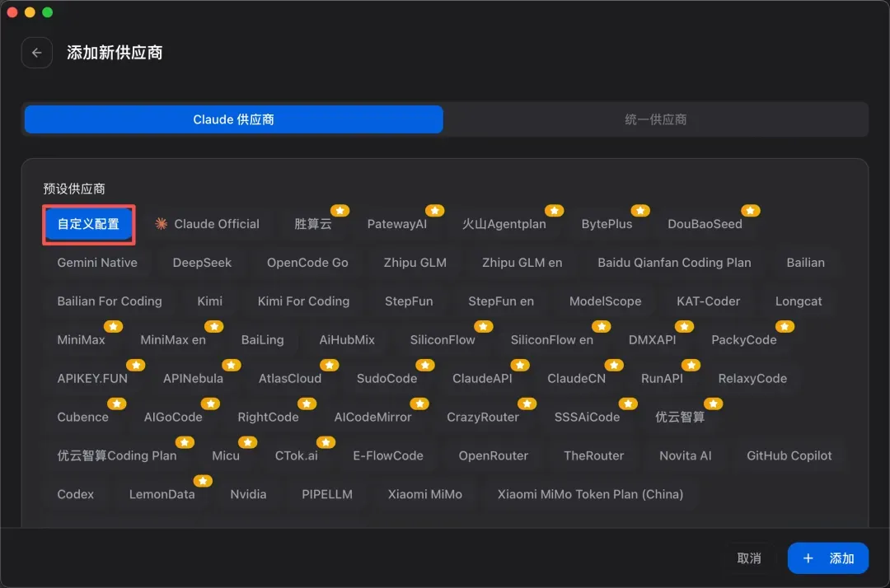890x588 pixels.
Task: Choose the AiHubMix provider
Action: (x=347, y=339)
